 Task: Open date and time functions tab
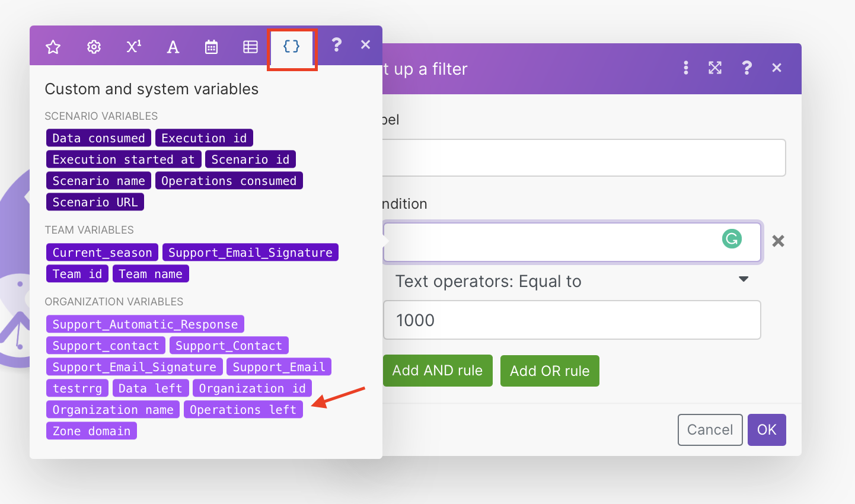(211, 47)
